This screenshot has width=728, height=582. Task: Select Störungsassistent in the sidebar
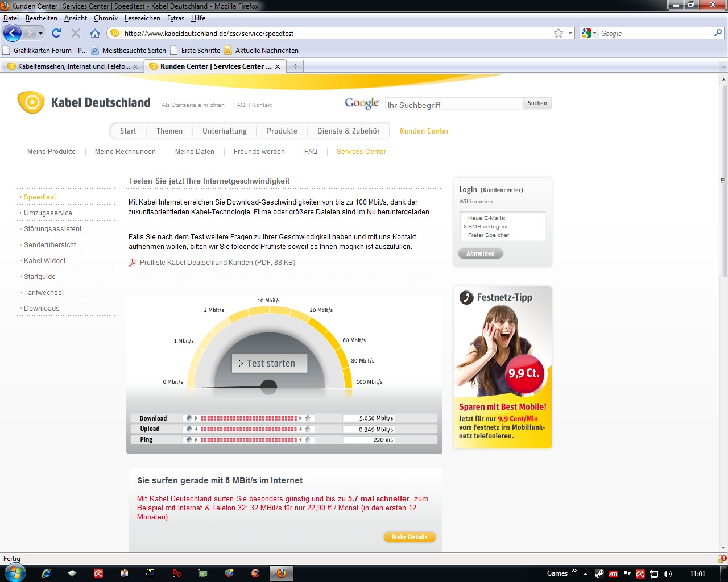[52, 229]
